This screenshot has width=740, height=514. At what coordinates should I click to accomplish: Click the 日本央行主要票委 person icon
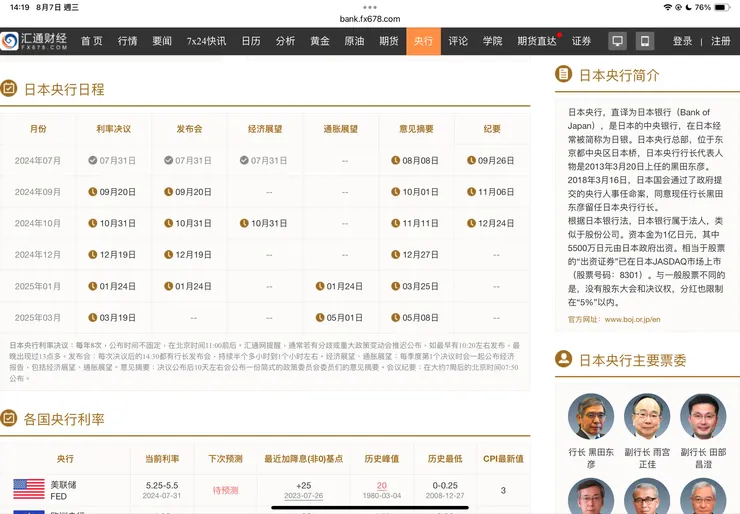563,359
